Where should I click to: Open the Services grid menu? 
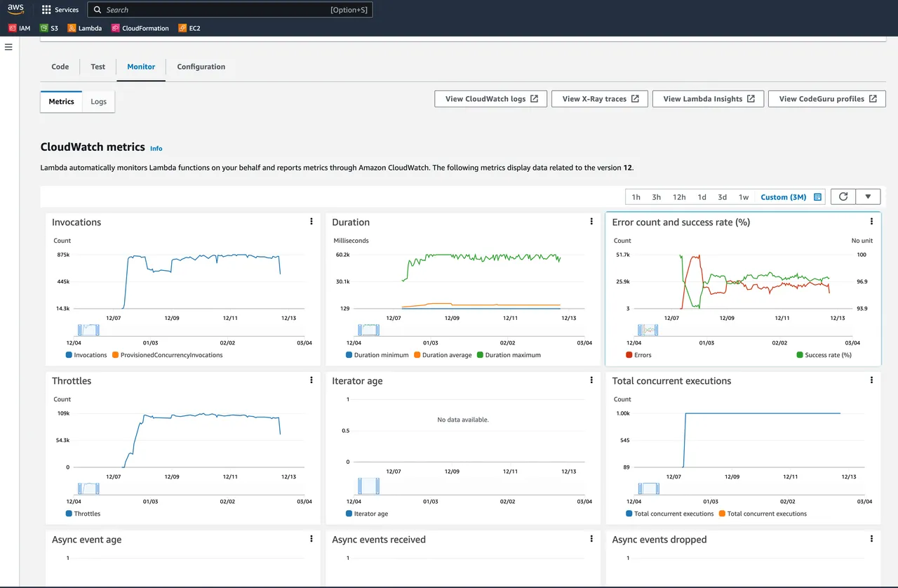pyautogui.click(x=60, y=10)
